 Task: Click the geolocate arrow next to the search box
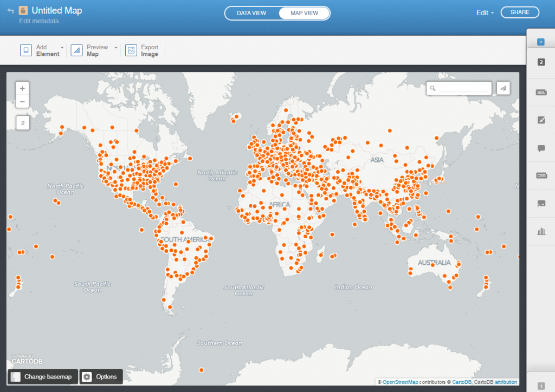[503, 88]
